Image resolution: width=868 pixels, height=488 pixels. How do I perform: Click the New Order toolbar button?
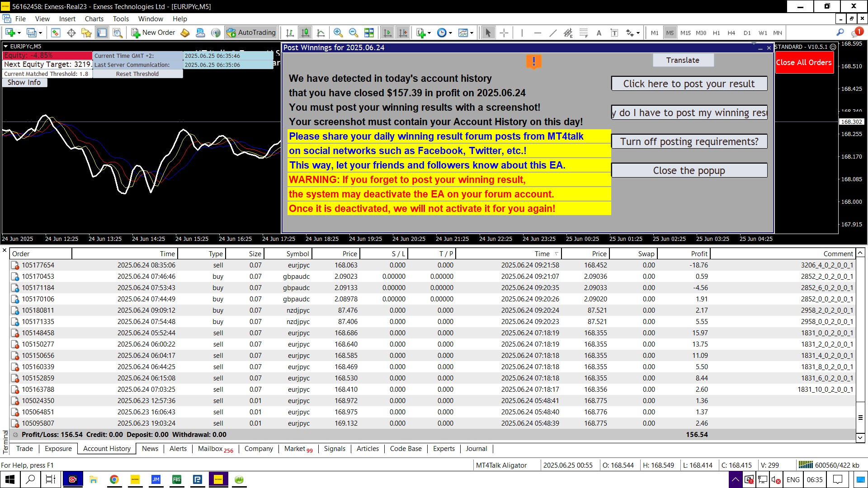153,33
